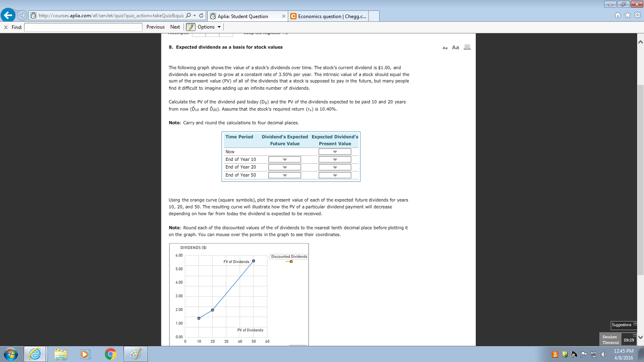This screenshot has width=644, height=362.
Task: Open the Year 50 Future Value dropdown
Action: click(x=285, y=175)
